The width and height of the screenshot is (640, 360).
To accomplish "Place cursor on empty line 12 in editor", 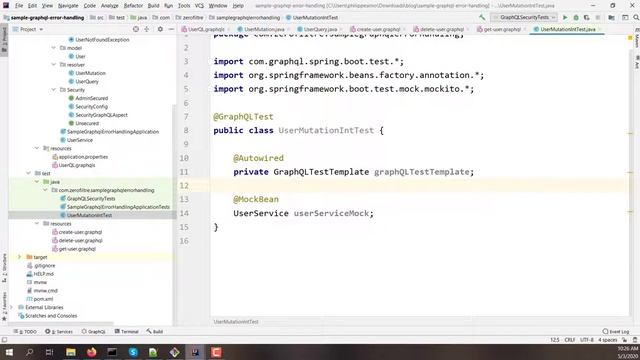I will (420, 186).
